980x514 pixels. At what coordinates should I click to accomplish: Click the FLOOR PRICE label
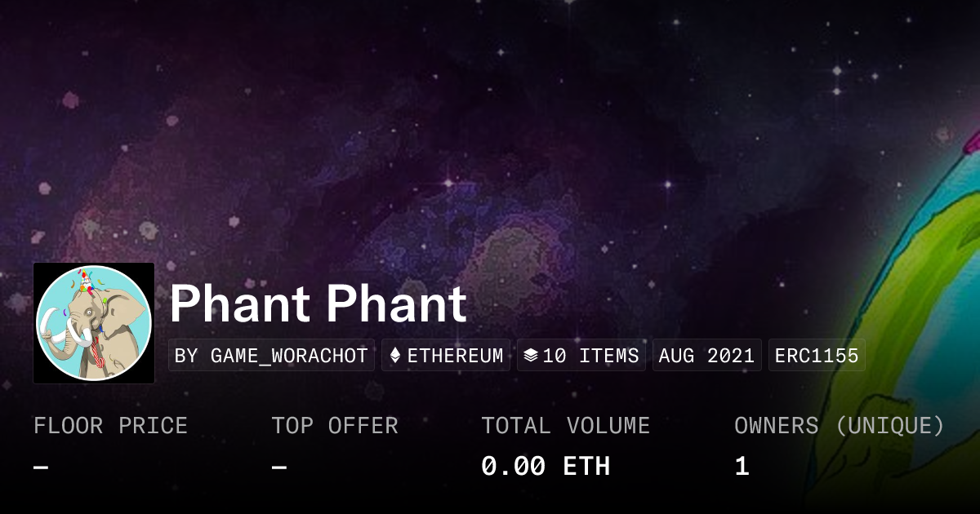click(110, 426)
